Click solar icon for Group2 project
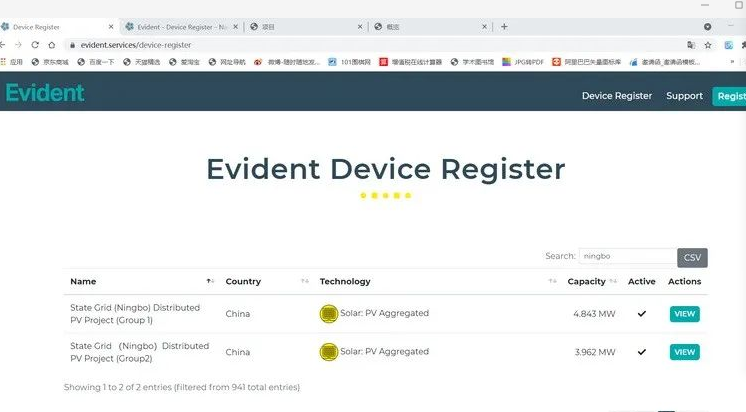The image size is (746, 412). (x=327, y=352)
